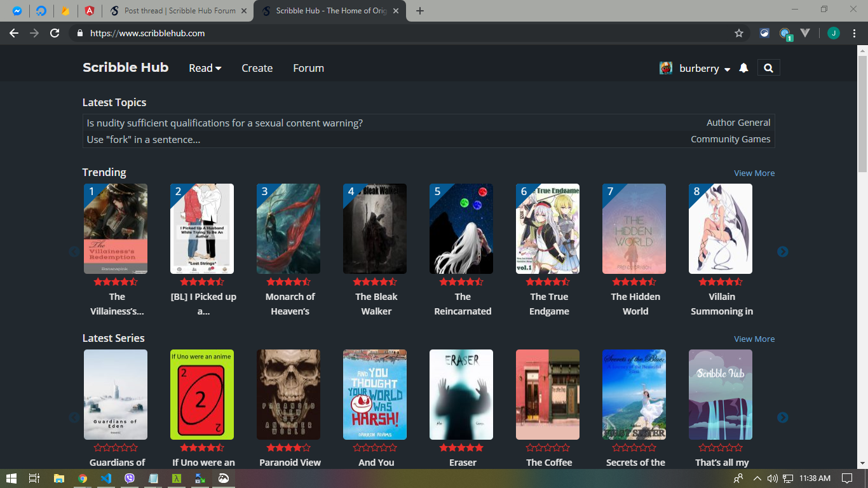Click View More next to Trending

pyautogui.click(x=754, y=173)
